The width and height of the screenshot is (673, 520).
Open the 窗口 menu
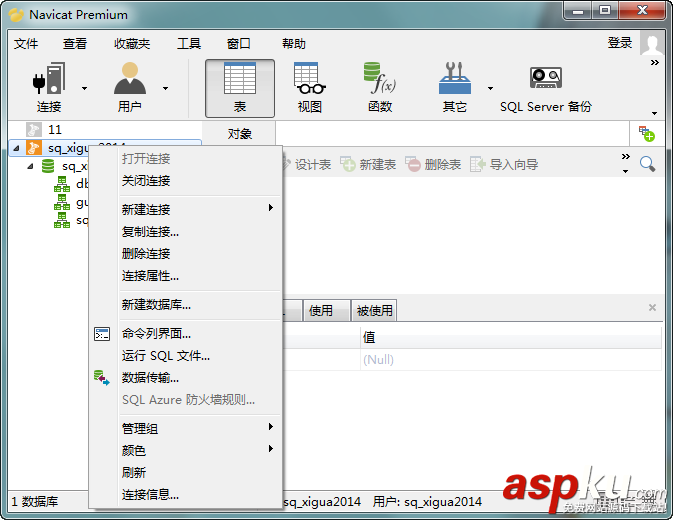(x=239, y=43)
